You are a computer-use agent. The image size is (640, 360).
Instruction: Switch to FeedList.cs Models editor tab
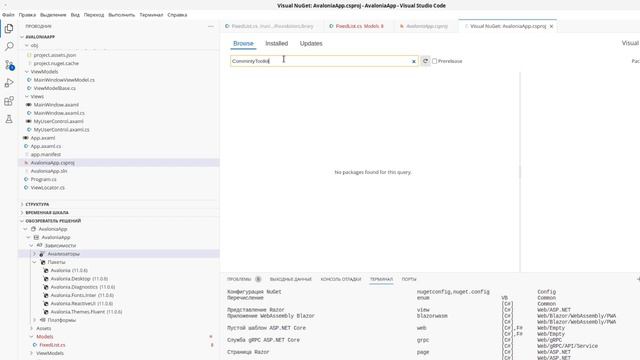359,26
